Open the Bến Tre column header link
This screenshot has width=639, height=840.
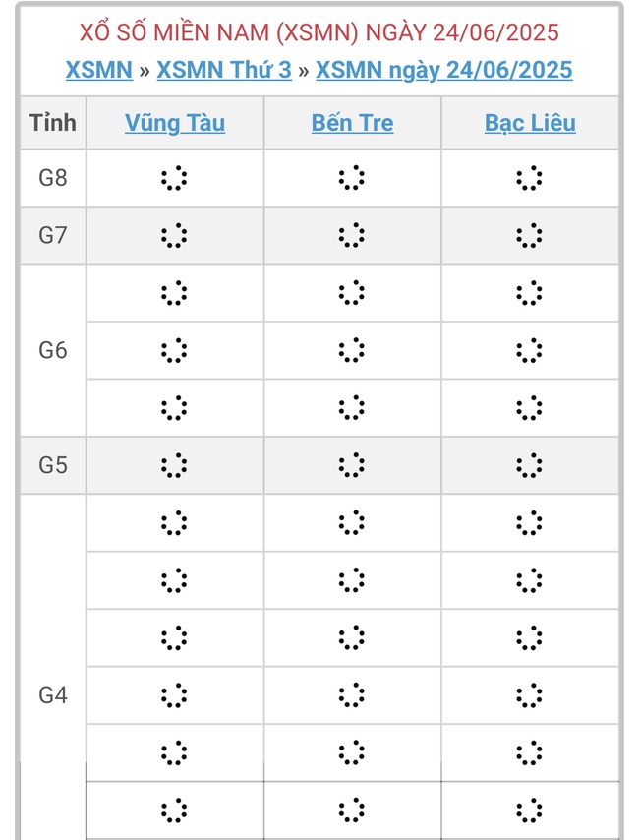352,123
